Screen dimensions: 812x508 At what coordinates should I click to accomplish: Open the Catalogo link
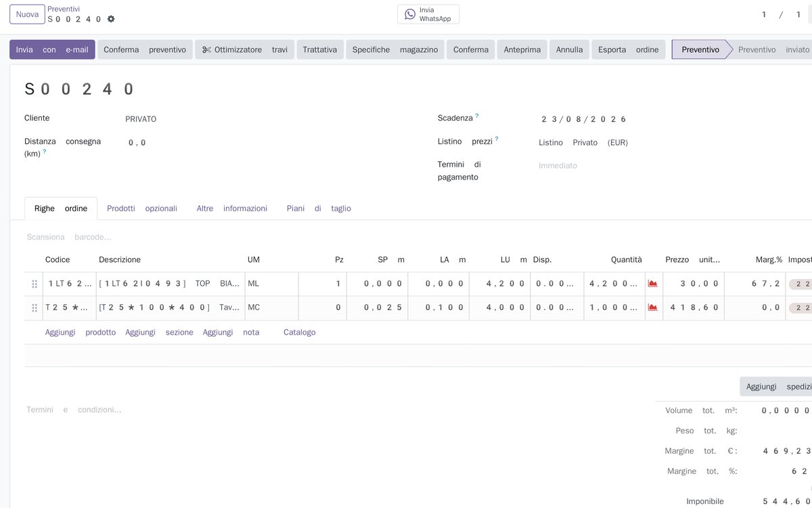pos(300,333)
